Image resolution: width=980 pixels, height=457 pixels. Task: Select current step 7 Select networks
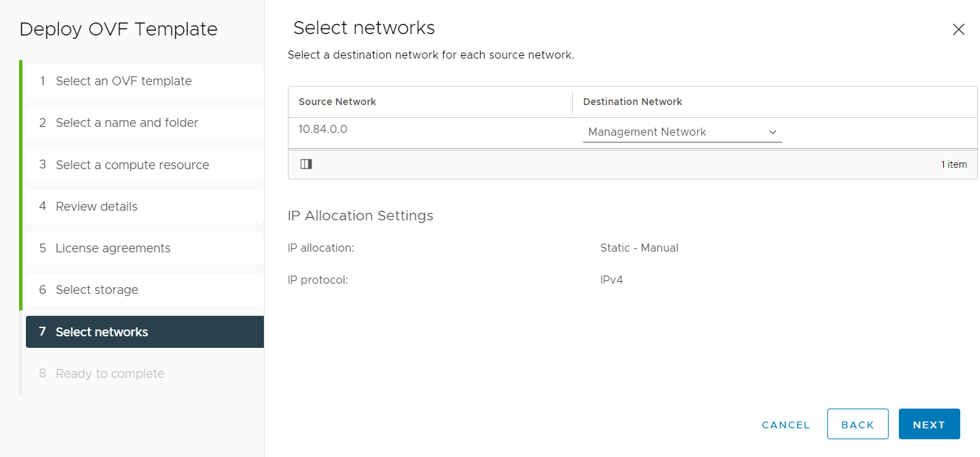pyautogui.click(x=102, y=332)
